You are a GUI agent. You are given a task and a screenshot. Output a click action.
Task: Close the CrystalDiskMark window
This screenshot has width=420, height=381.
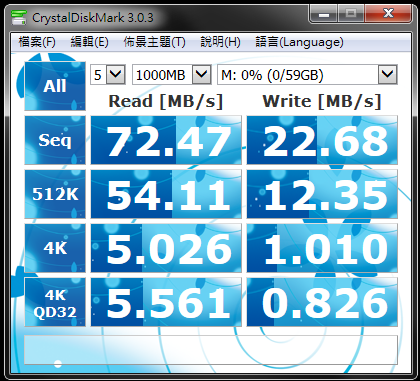tap(388, 14)
